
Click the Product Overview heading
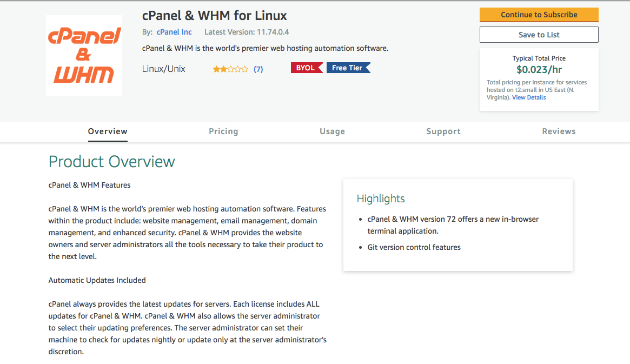pyautogui.click(x=111, y=162)
